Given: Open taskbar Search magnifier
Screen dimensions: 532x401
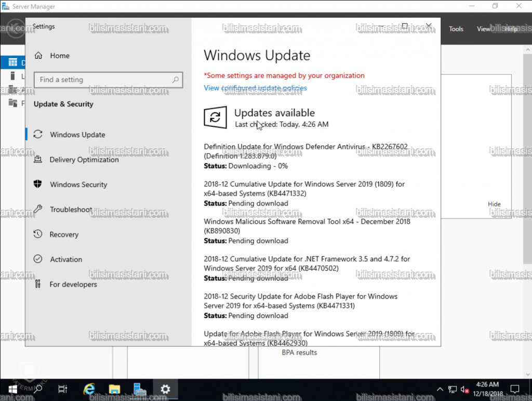Looking at the screenshot, I should tap(37, 389).
